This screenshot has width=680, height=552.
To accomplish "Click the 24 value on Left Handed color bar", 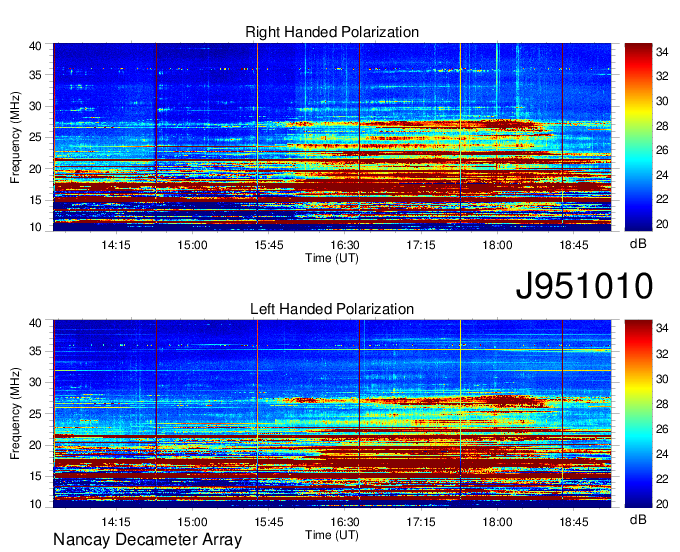I will (662, 454).
